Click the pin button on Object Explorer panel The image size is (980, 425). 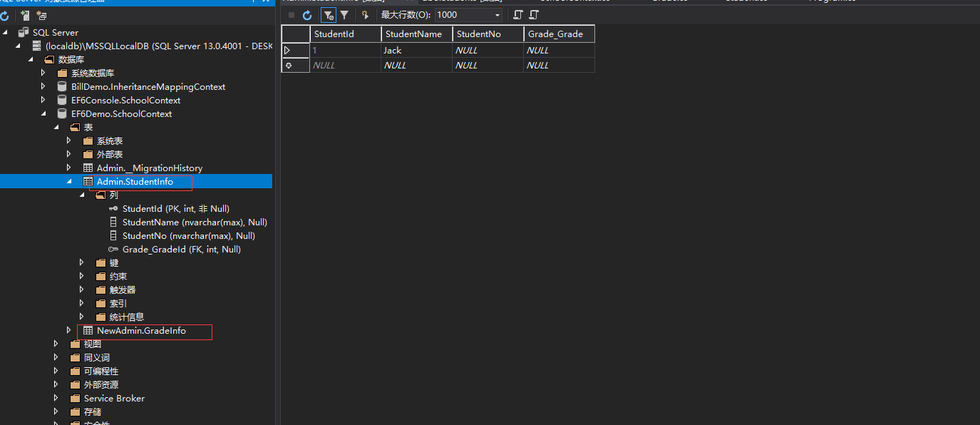pos(254,1)
